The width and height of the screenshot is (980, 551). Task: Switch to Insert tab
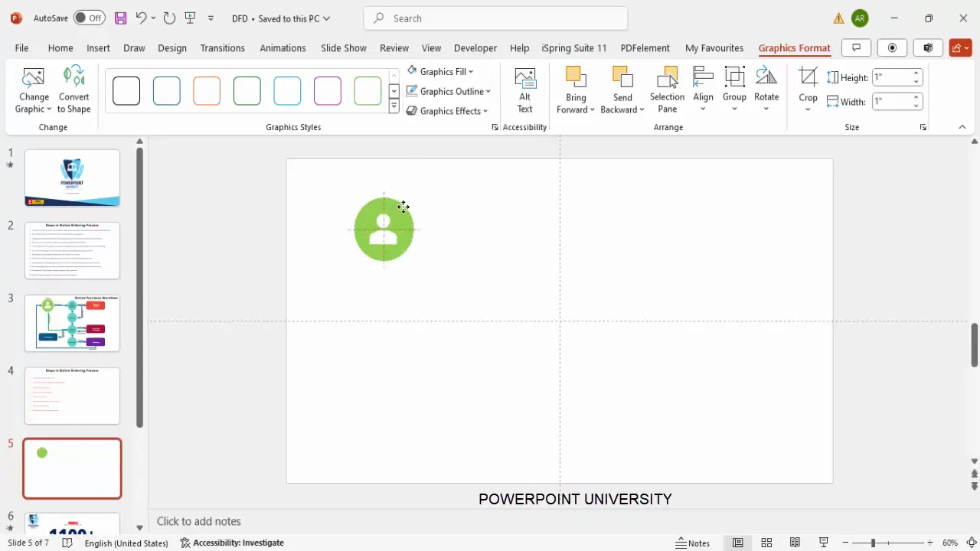pos(98,47)
